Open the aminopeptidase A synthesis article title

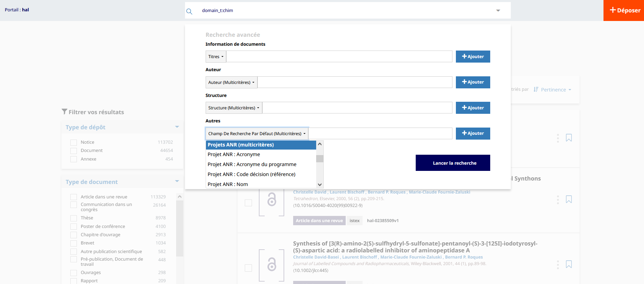point(415,247)
